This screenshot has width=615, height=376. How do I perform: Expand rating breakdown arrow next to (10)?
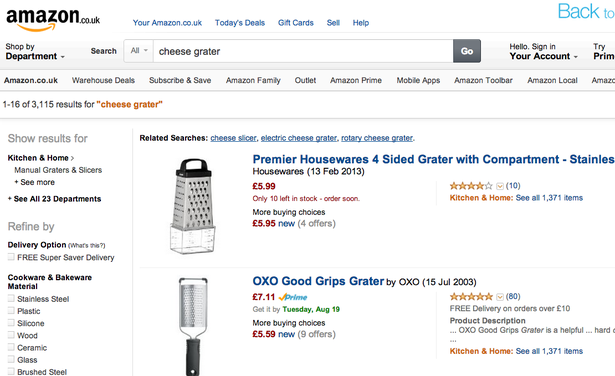[x=500, y=186]
